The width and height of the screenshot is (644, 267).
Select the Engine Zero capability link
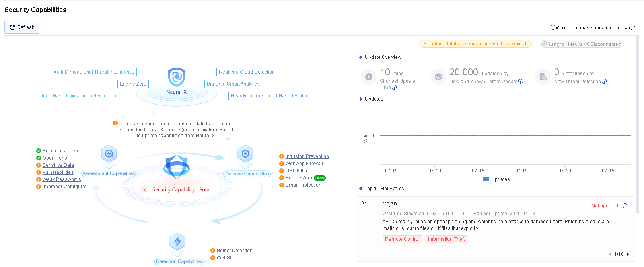[298, 178]
